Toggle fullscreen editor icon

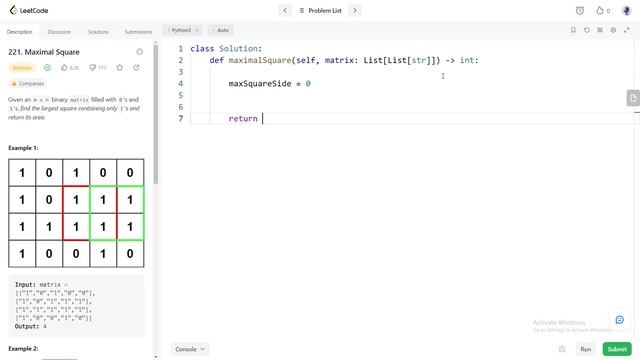627,30
